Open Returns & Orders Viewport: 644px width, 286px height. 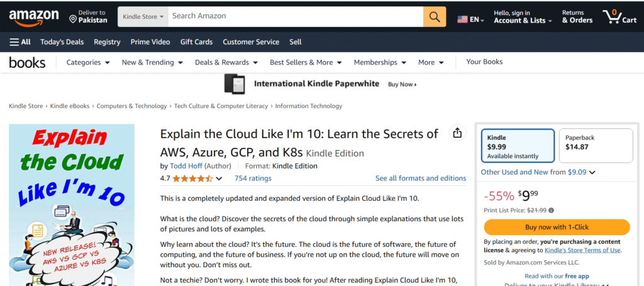[x=577, y=17]
